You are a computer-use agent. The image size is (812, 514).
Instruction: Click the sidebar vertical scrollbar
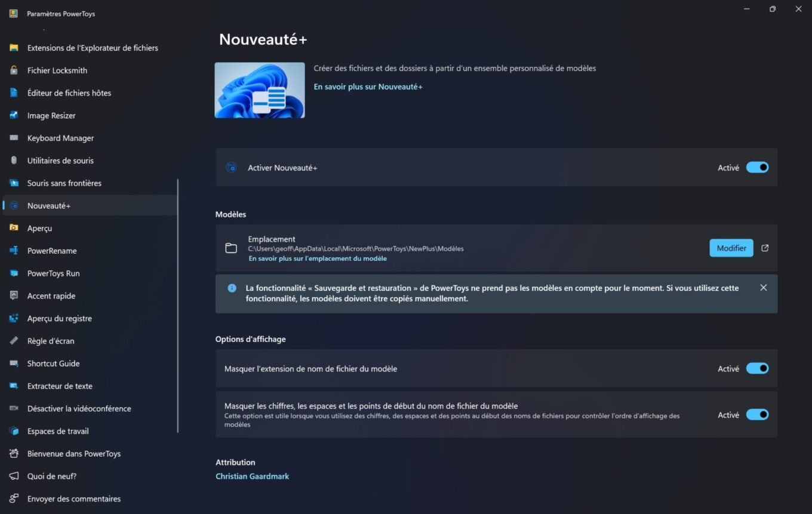(x=178, y=306)
